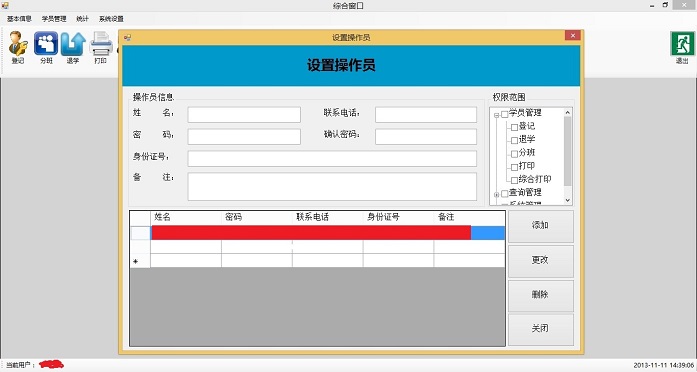Tick the 综合打印 permission checkbox

pos(514,180)
